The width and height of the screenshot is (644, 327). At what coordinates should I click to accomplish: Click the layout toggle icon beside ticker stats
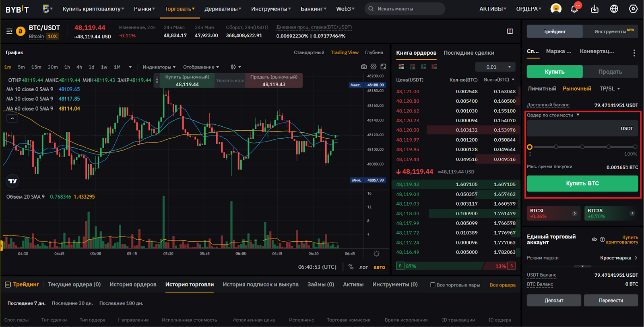(510, 31)
